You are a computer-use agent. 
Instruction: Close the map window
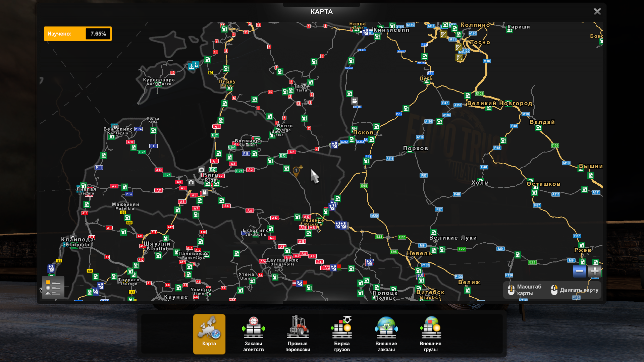point(597,11)
